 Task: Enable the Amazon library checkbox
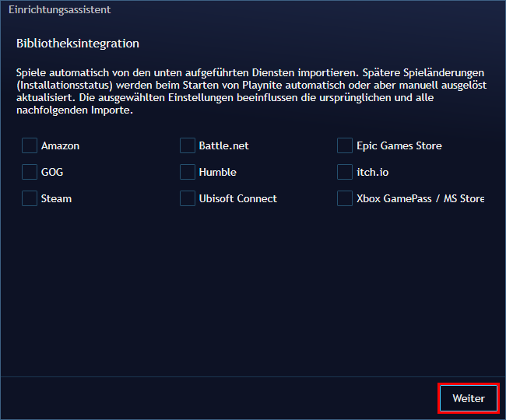point(30,145)
